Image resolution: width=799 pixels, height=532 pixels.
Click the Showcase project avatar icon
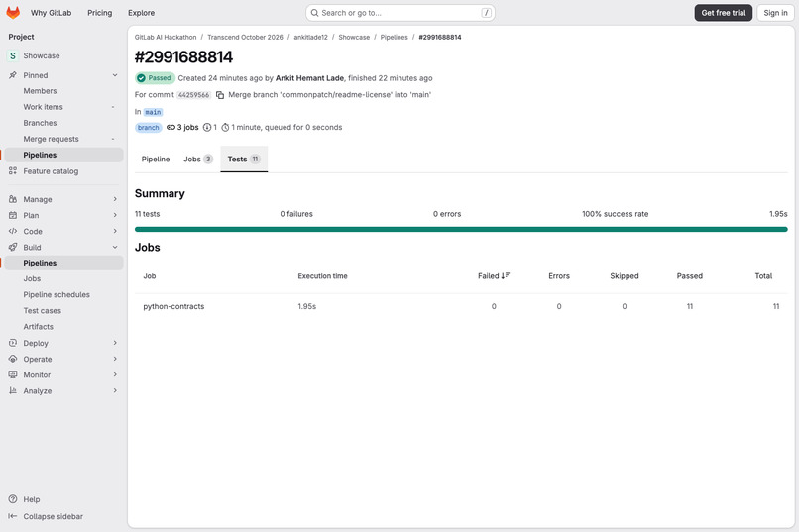tap(13, 56)
